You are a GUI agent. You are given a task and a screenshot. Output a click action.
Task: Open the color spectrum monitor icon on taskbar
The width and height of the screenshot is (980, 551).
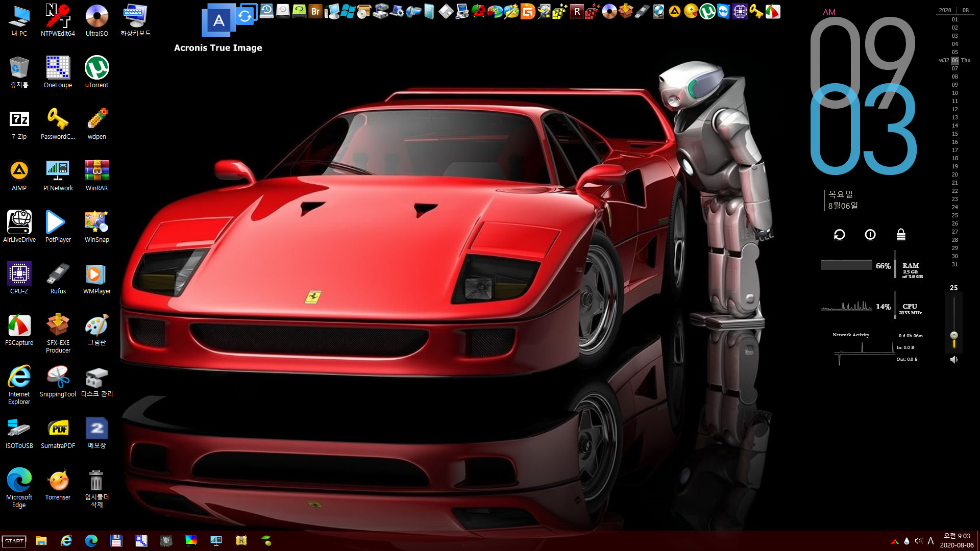[191, 541]
